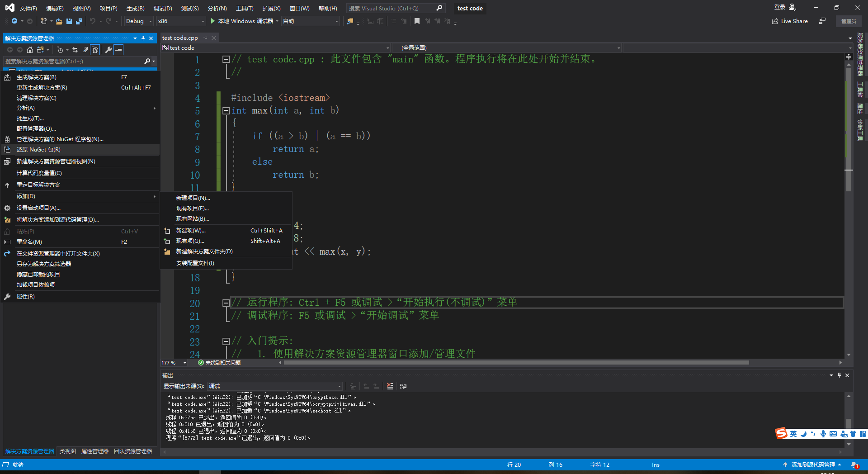
Task: Click the bookmark icon in toolbar
Action: point(417,21)
